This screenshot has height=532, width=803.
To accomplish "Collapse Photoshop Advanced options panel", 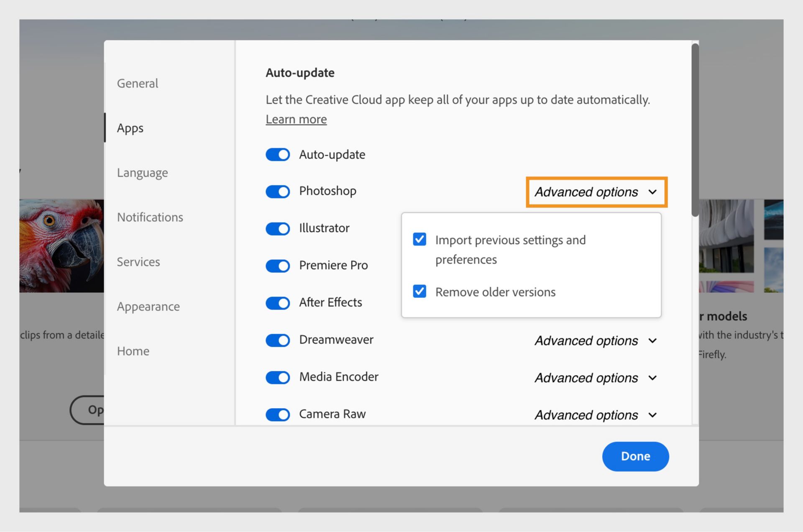I will pyautogui.click(x=596, y=192).
